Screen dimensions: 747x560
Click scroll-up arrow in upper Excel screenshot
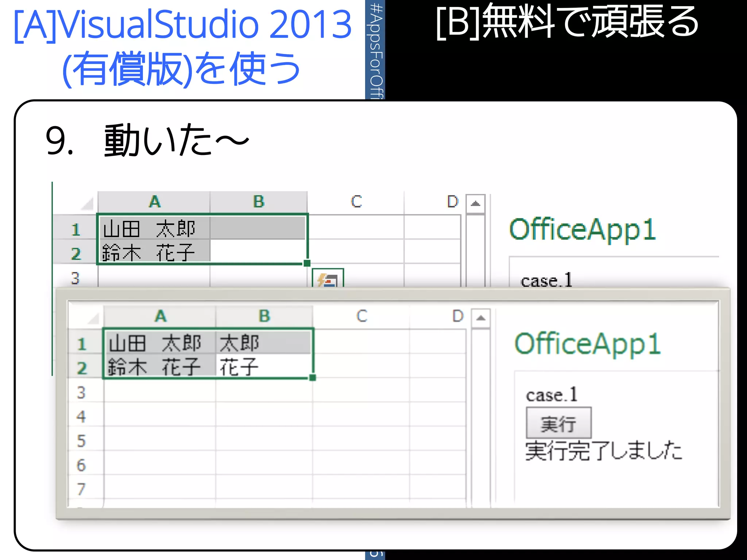point(475,203)
